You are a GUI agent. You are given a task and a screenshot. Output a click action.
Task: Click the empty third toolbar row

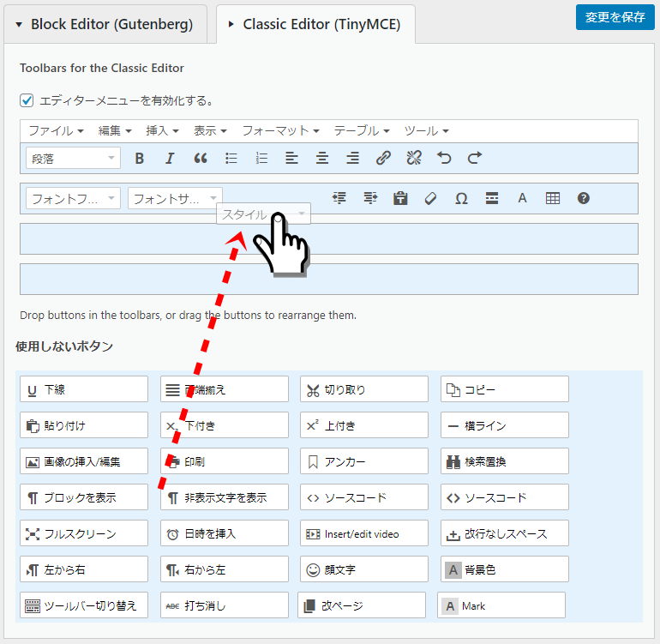pos(329,239)
